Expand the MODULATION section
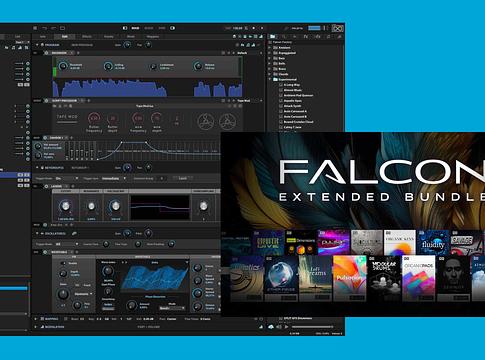 (36, 327)
